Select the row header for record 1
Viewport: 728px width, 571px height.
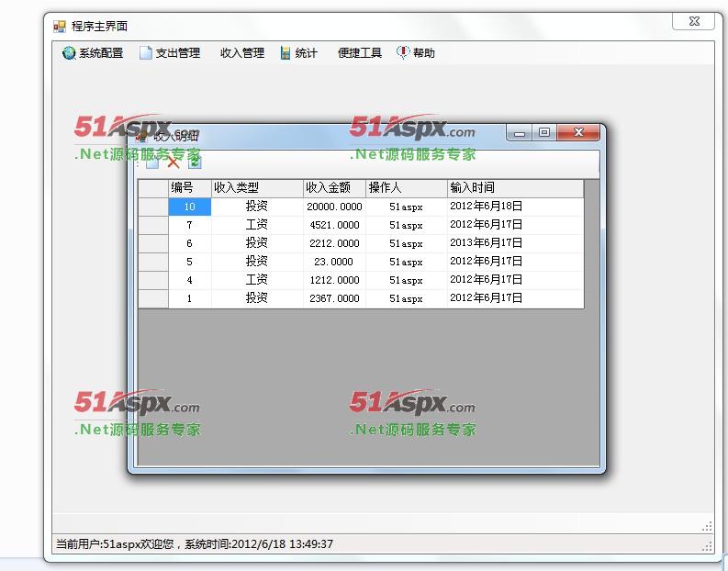point(153,298)
